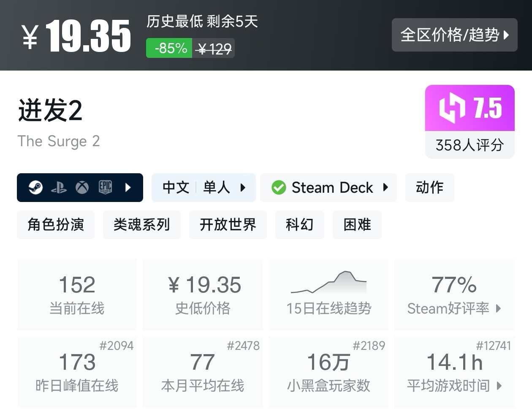Expand arrow next to 单人

[243, 188]
